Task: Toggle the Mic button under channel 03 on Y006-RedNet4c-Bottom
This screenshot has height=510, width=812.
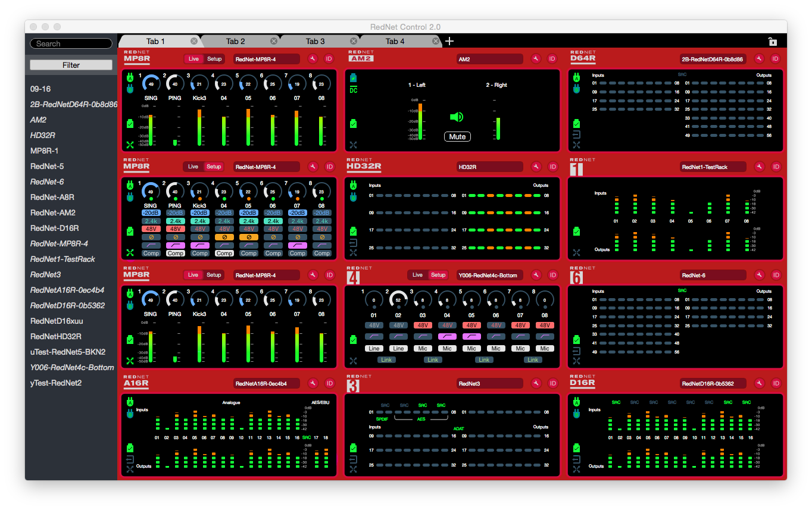Action: point(423,348)
